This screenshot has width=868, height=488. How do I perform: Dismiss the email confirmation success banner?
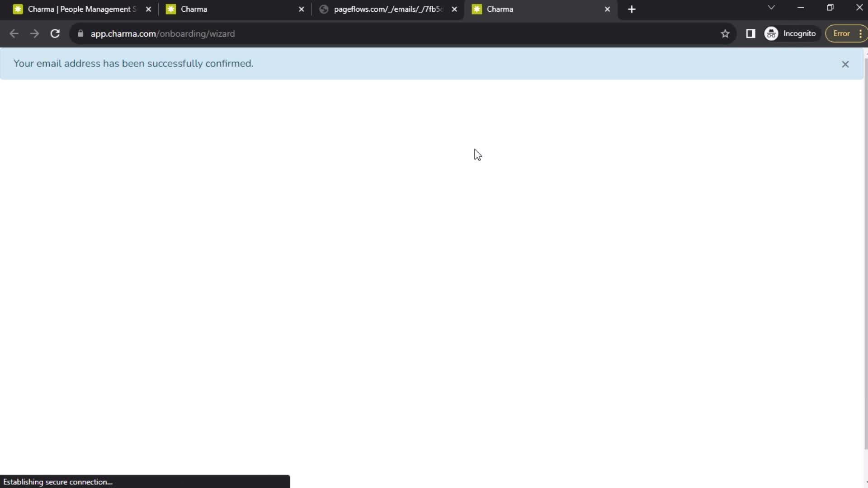[845, 64]
